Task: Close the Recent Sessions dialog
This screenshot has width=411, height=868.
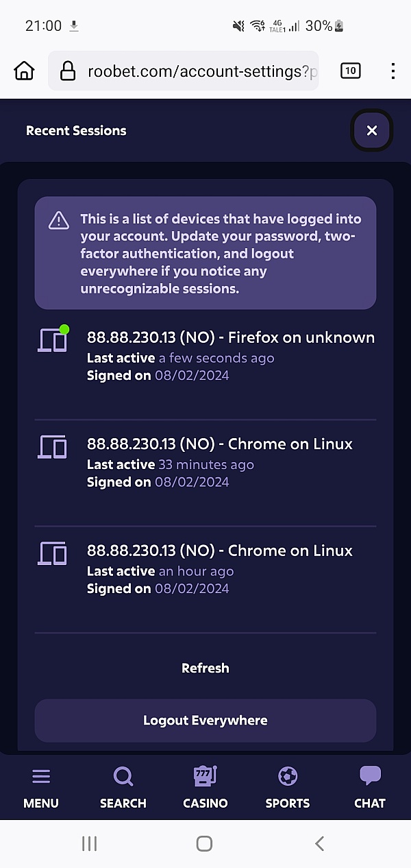Action: [x=372, y=130]
